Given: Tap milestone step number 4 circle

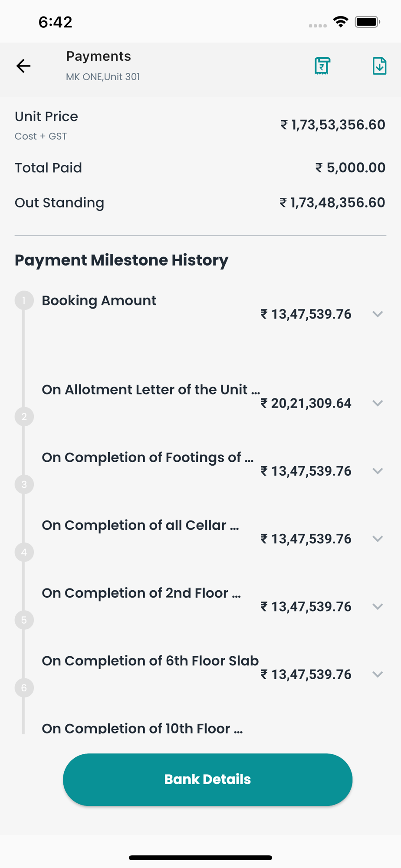Looking at the screenshot, I should [24, 552].
